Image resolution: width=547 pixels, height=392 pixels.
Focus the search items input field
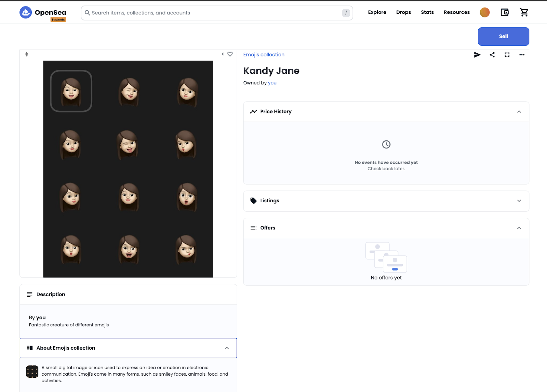pos(215,13)
